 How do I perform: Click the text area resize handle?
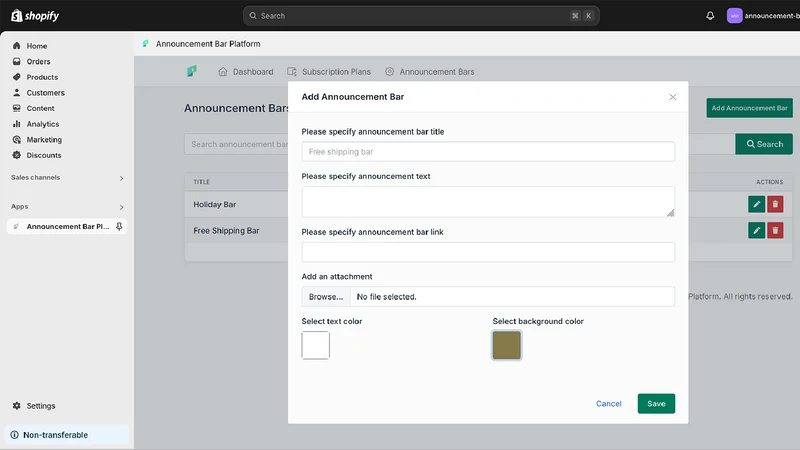coord(670,213)
